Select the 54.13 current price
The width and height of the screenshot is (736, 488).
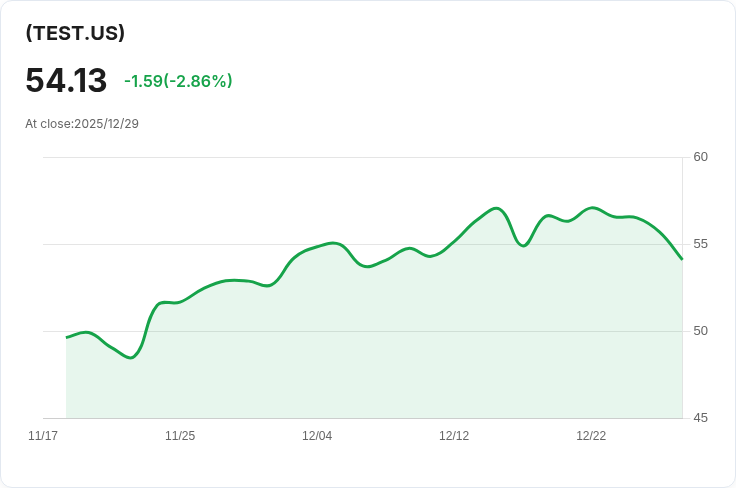pyautogui.click(x=66, y=81)
